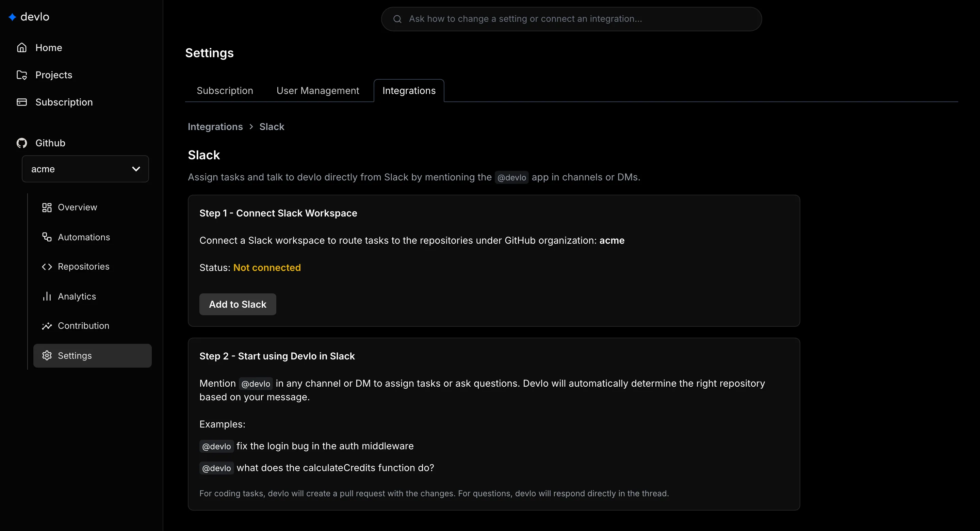Click the Examples: label
Viewport: 980px width, 531px height.
click(222, 424)
